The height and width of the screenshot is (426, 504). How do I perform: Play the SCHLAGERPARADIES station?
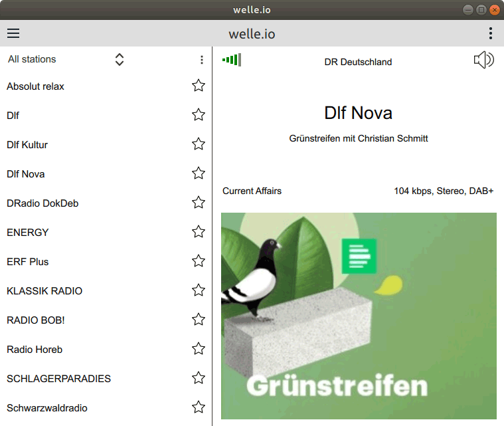58,379
